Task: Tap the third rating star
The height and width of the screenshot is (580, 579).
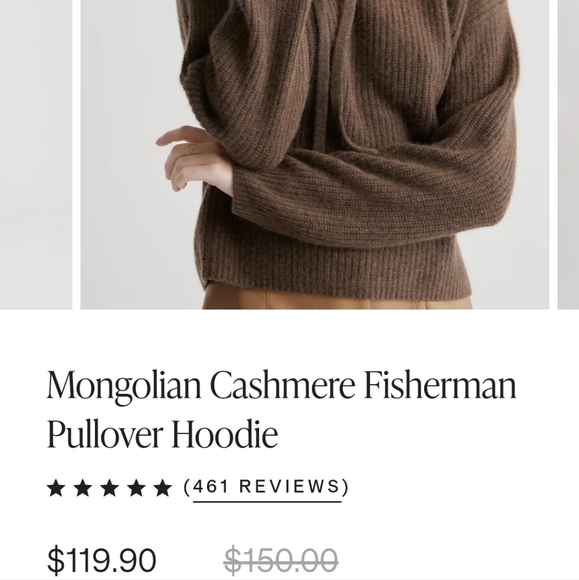Action: click(x=110, y=488)
